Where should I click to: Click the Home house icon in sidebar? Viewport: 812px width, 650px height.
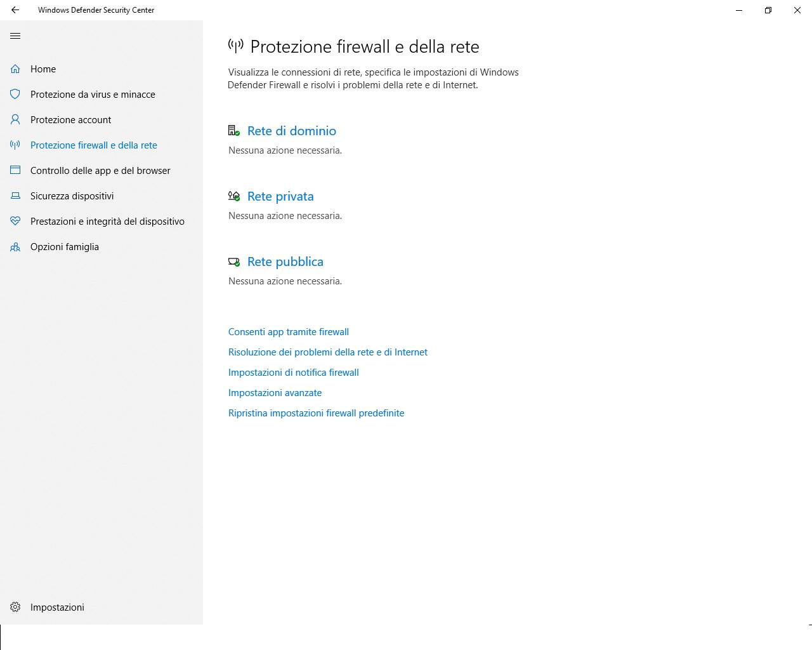click(15, 69)
